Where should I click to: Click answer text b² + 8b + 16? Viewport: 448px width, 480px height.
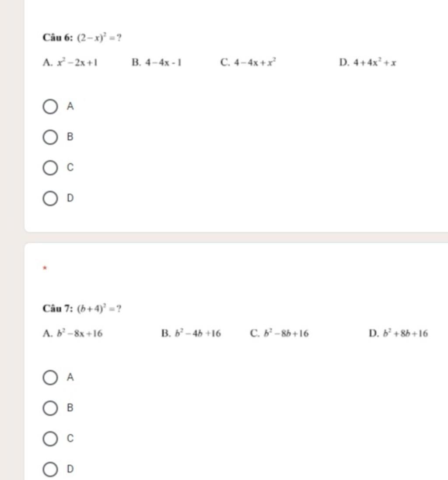click(x=406, y=333)
